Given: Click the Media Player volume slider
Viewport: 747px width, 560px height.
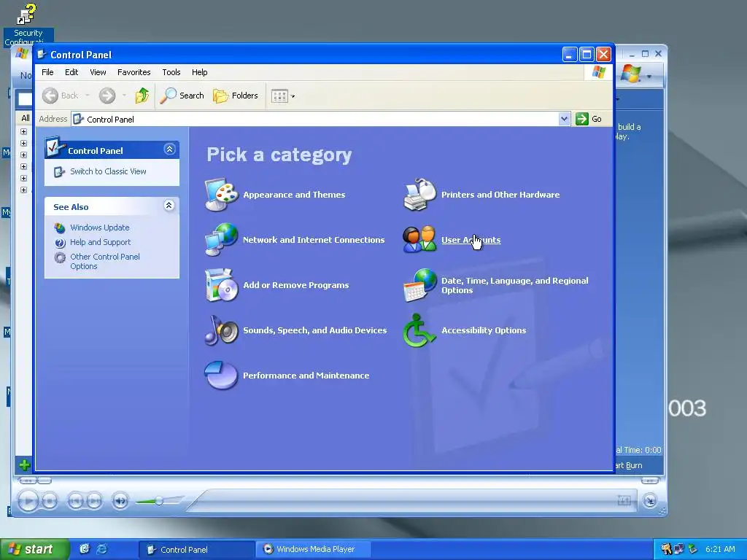Looking at the screenshot, I should (158, 500).
